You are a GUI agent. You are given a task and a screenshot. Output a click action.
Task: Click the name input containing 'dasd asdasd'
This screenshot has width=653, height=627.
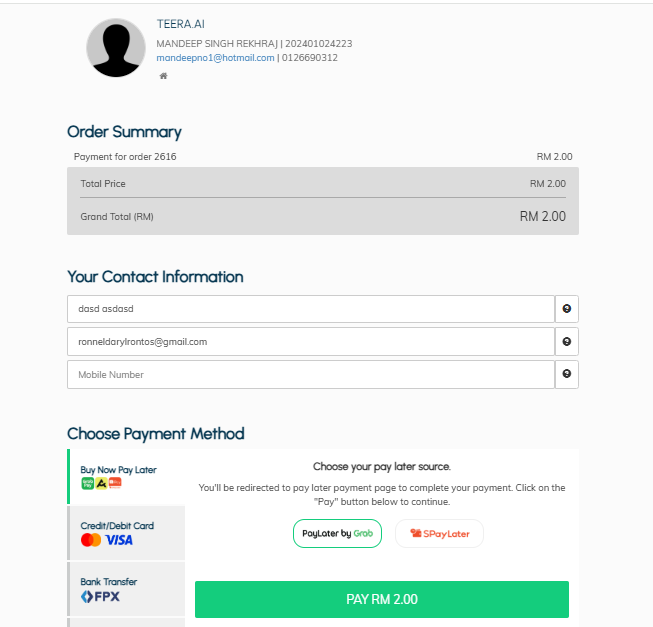[310, 309]
